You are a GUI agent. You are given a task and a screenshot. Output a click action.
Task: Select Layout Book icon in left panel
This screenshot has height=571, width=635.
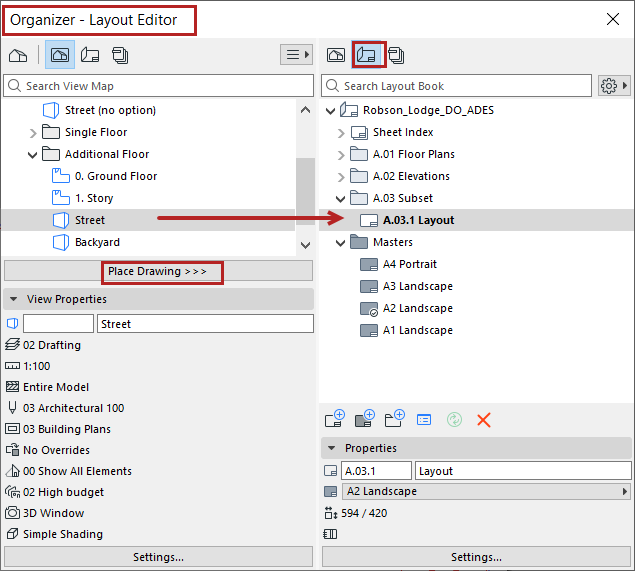point(90,55)
